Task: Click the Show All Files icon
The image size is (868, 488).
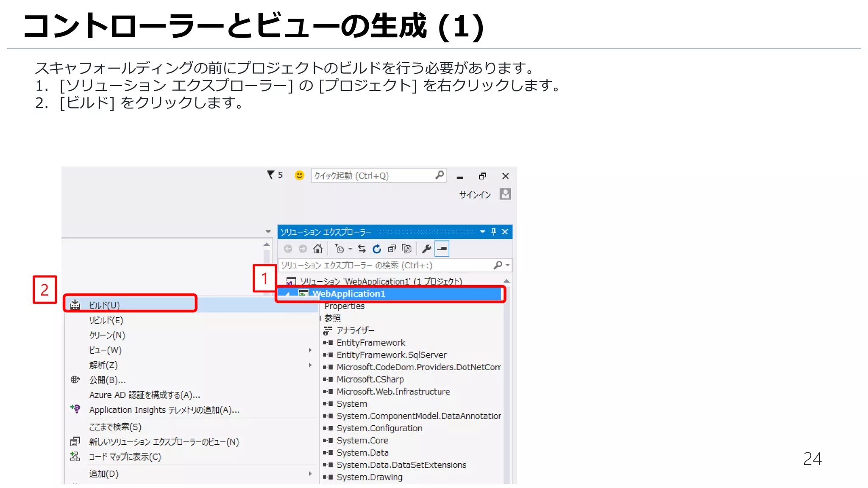Action: (x=406, y=249)
